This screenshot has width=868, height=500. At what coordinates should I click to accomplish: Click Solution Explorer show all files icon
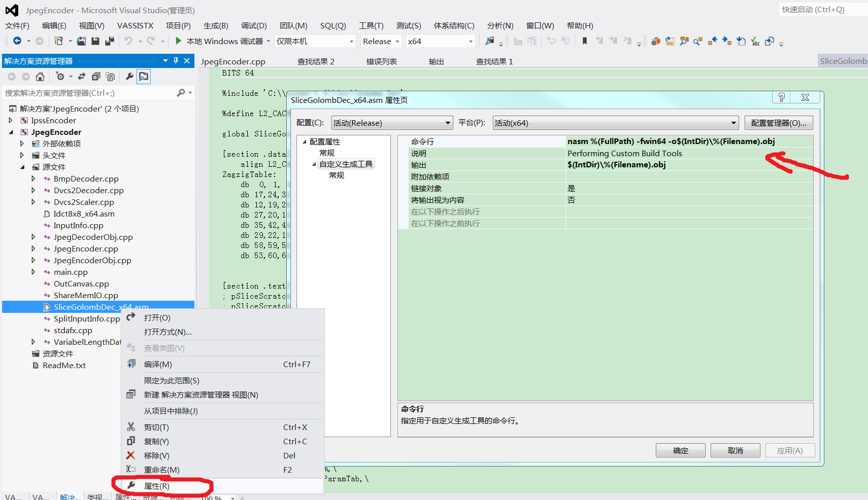110,77
